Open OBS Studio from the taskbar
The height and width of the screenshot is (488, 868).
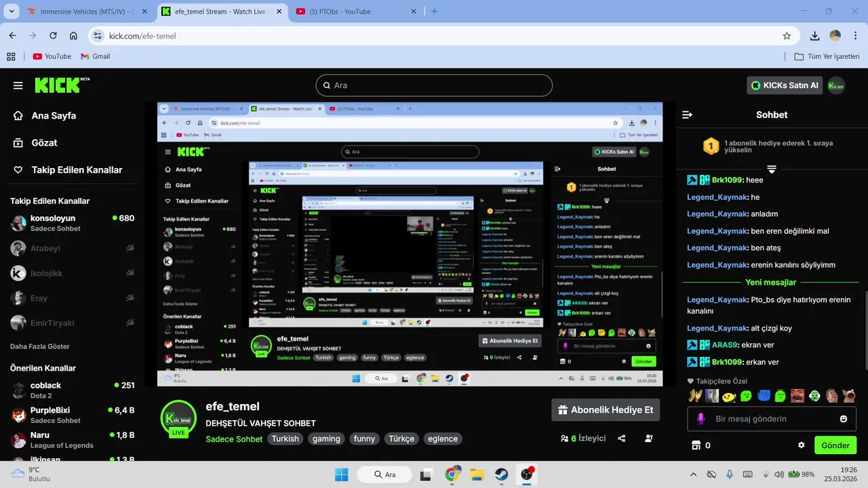coord(527,474)
